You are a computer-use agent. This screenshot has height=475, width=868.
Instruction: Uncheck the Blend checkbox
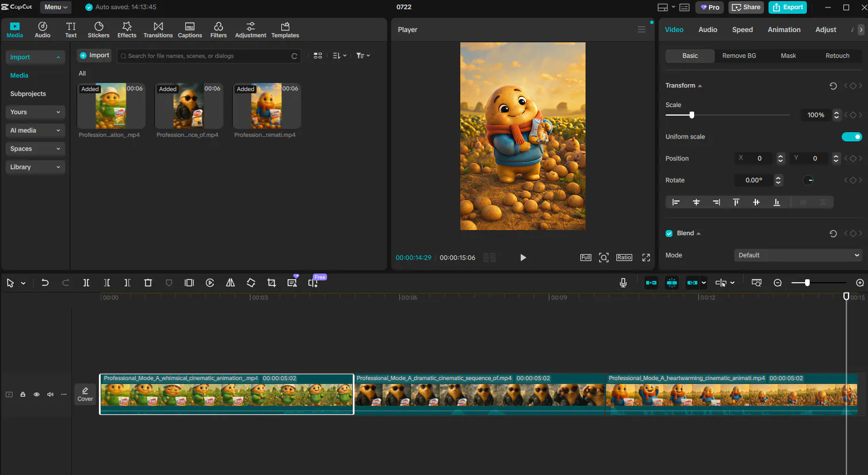click(x=669, y=233)
